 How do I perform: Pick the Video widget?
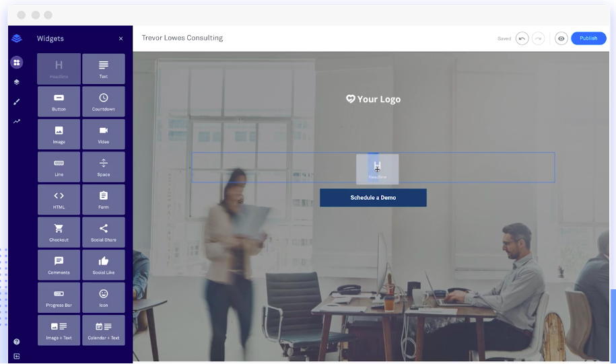coord(104,134)
